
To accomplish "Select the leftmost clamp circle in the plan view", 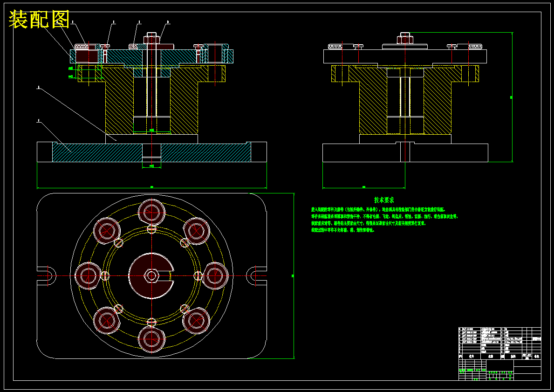I will pos(89,276).
